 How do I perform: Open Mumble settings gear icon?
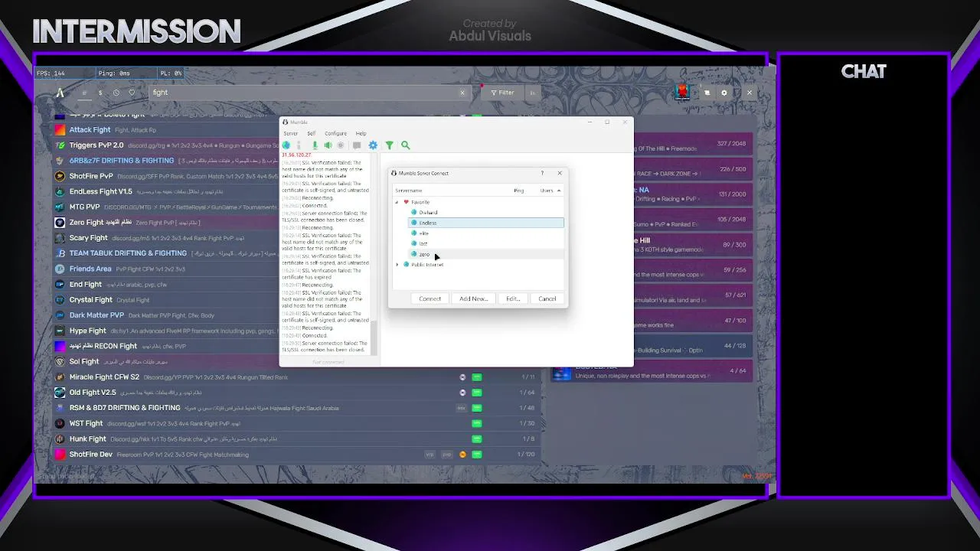point(373,145)
